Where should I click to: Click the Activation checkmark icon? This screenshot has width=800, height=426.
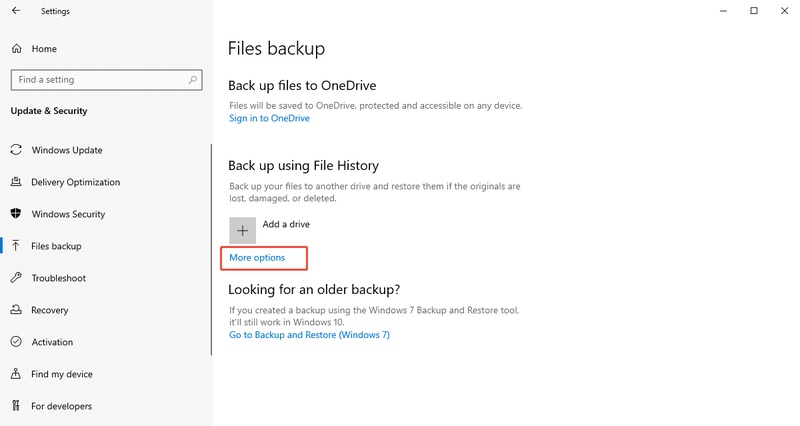(16, 342)
